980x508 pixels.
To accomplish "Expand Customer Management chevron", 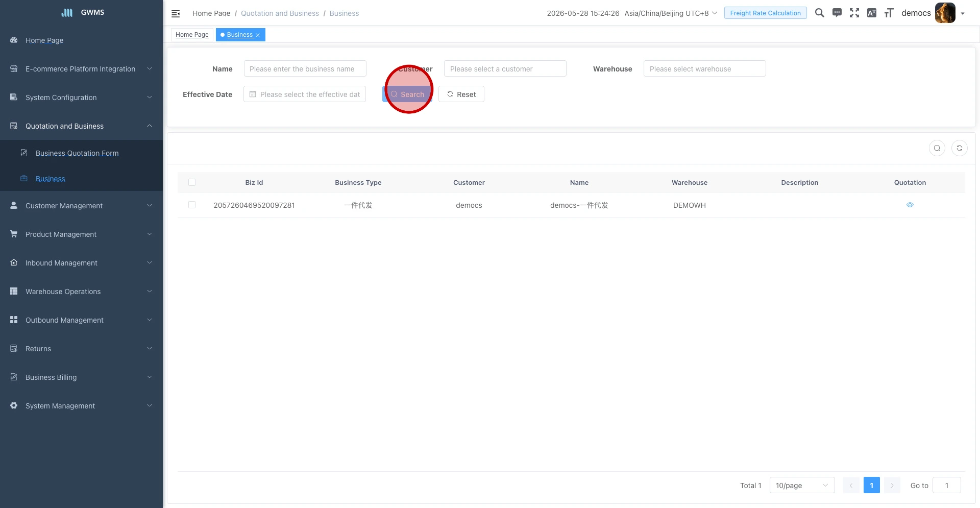I will point(150,205).
